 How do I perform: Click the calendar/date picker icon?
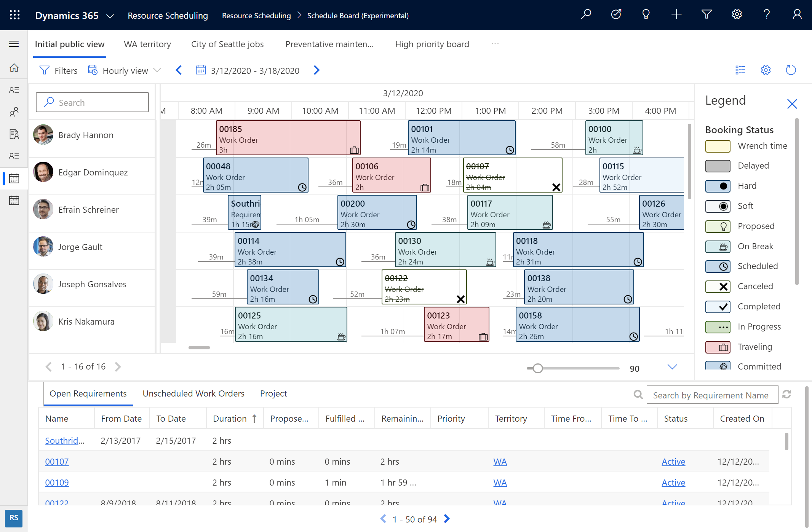(201, 71)
